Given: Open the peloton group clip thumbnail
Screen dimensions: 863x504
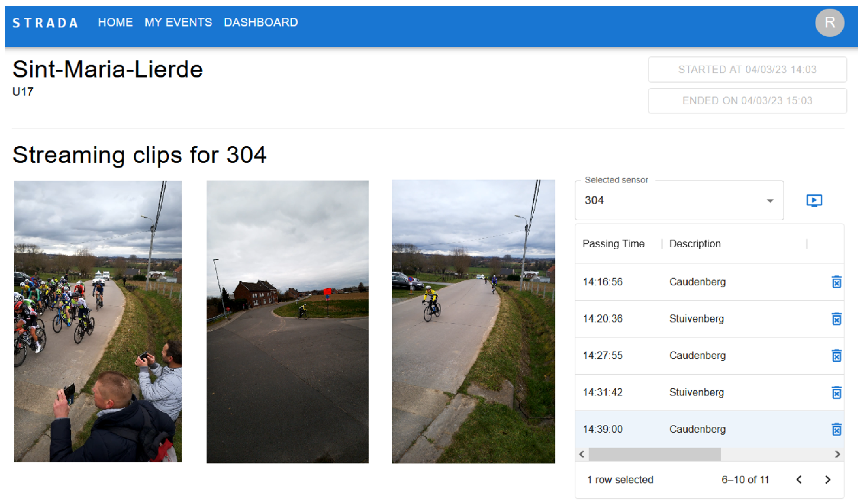Looking at the screenshot, I should 98,322.
